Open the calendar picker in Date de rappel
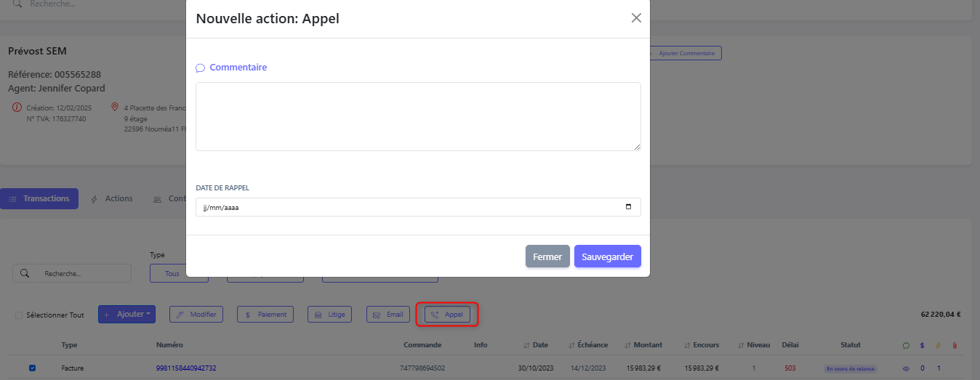This screenshot has width=980, height=380. click(x=628, y=207)
